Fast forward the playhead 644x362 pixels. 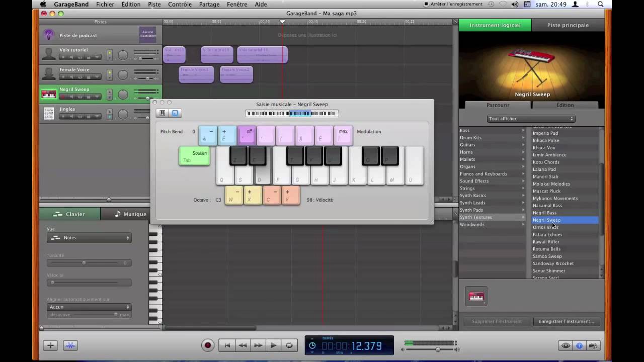[258, 345]
